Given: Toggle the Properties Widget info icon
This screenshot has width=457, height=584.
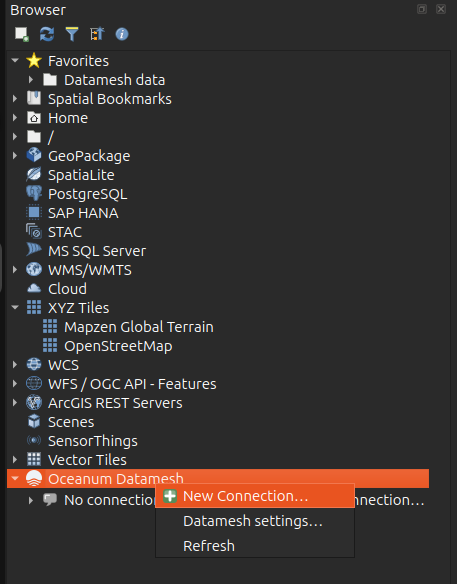Looking at the screenshot, I should [122, 34].
